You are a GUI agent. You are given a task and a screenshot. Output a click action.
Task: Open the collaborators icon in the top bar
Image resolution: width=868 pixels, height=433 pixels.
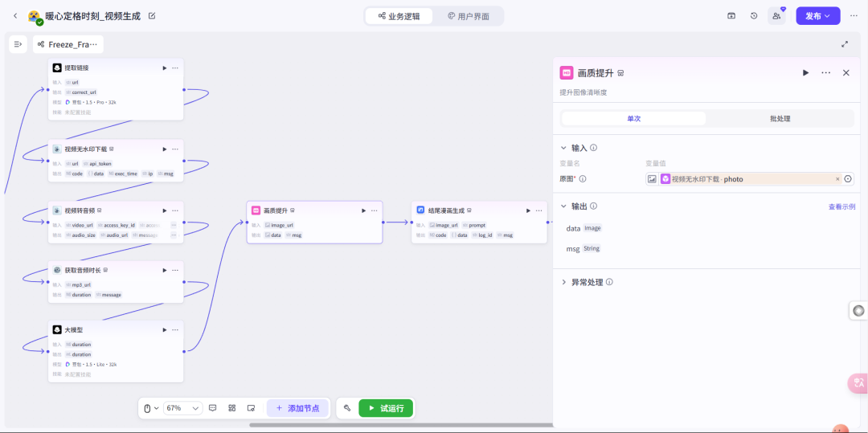pyautogui.click(x=776, y=16)
